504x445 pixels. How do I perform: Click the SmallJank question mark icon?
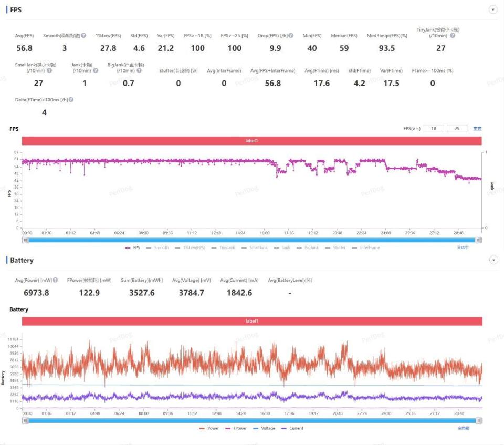(x=50, y=70)
